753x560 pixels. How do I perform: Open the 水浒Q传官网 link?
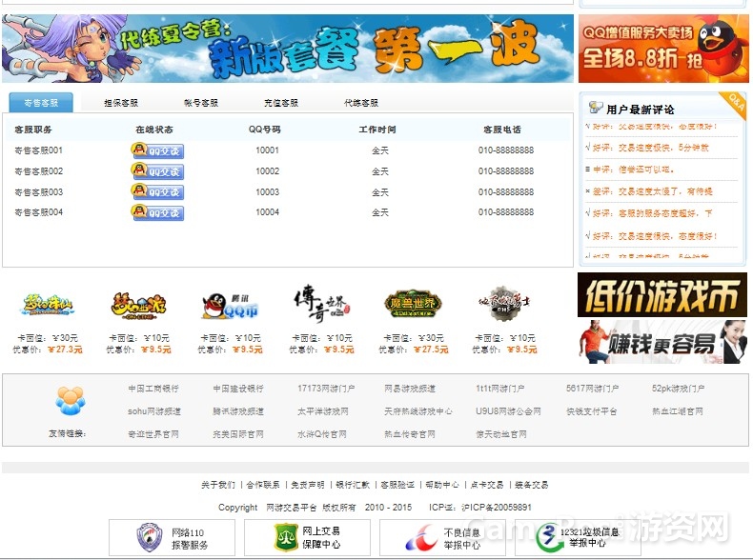(322, 433)
